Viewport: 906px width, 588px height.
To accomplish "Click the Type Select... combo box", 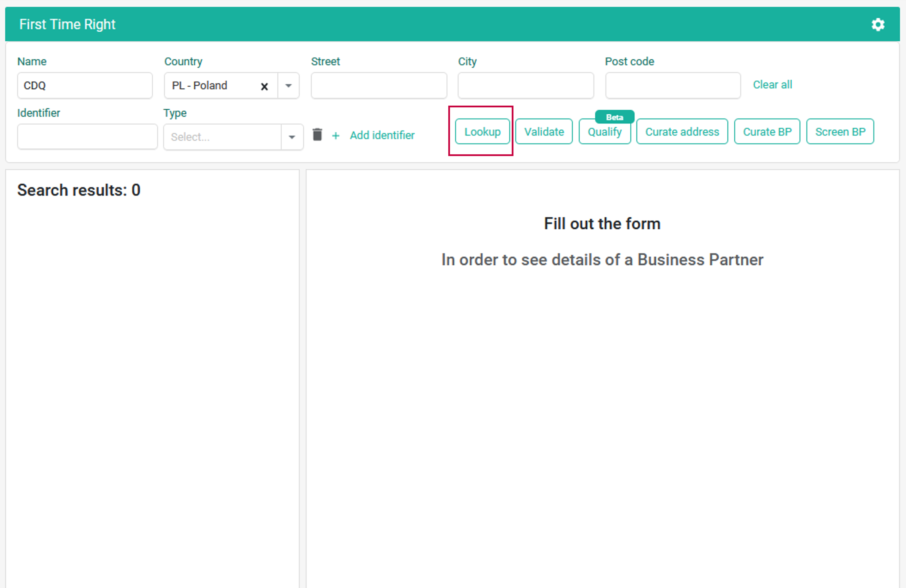I will tap(233, 137).
